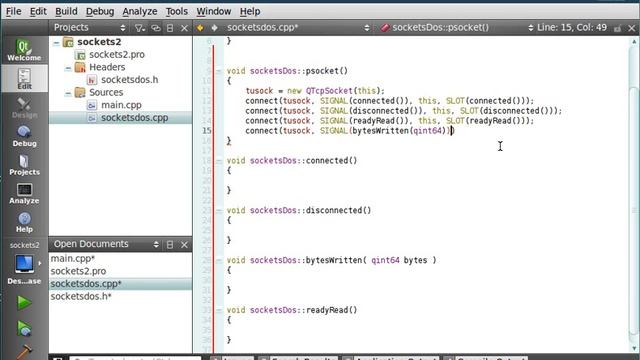Open the Edit menu
The width and height of the screenshot is (640, 360).
click(x=38, y=11)
